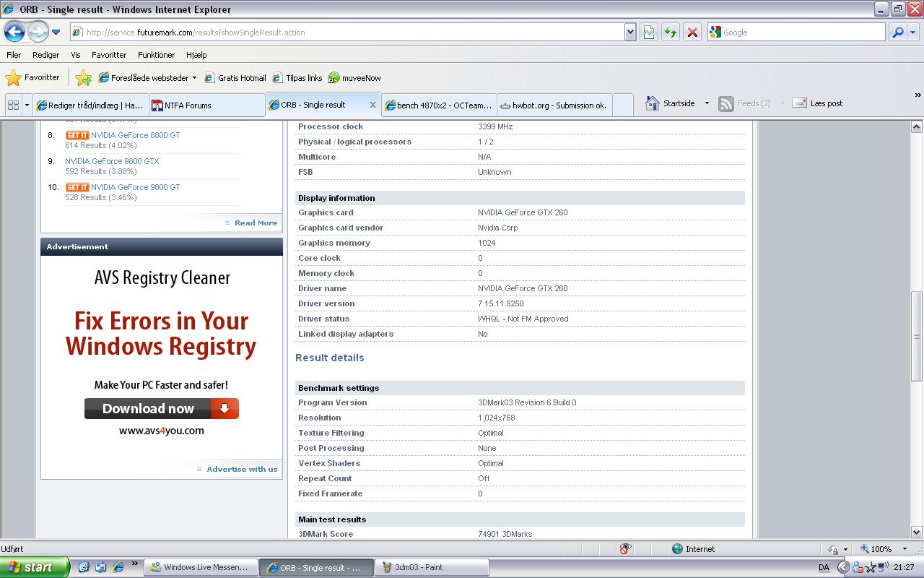This screenshot has height=578, width=924.
Task: Close the ORB - Single result tab
Action: tap(372, 105)
